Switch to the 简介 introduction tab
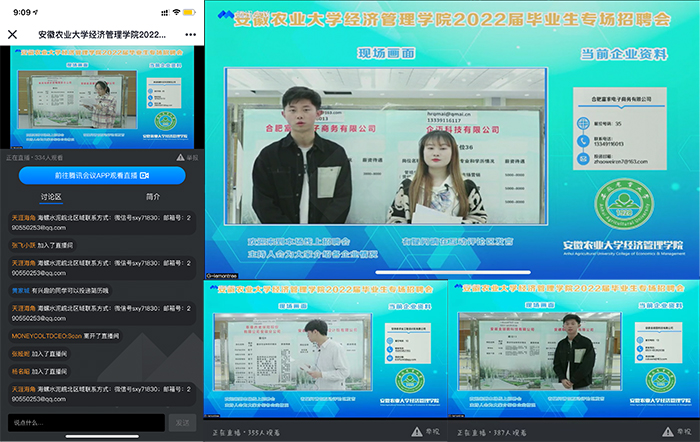This screenshot has width=700, height=442. point(152,197)
